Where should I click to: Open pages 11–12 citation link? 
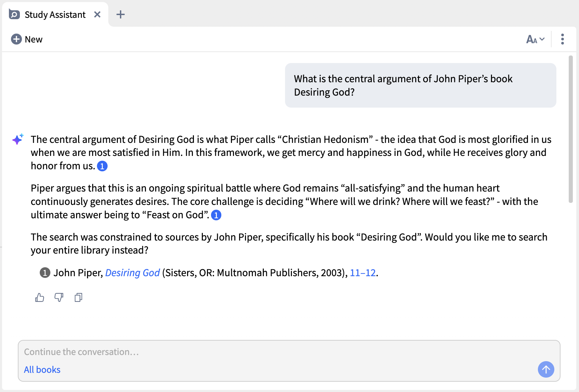point(363,273)
